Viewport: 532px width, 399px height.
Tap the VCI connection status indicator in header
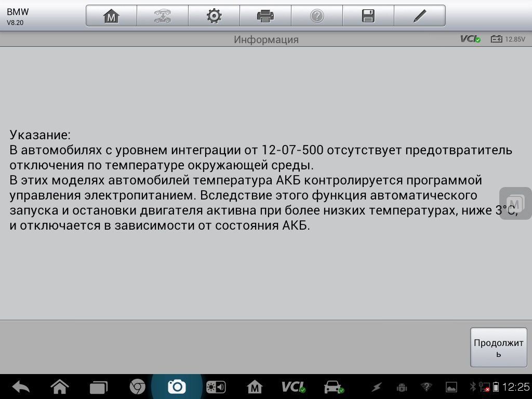point(470,39)
